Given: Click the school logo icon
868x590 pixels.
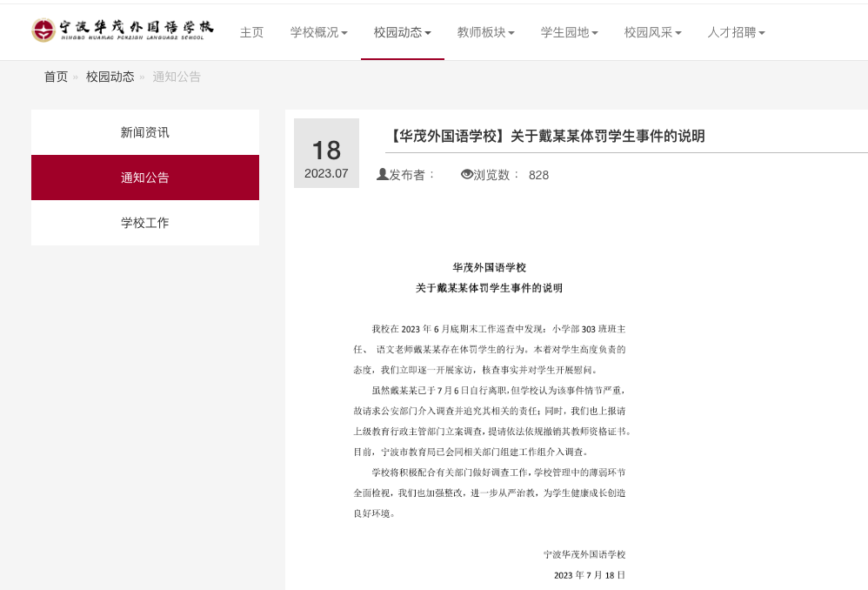Looking at the screenshot, I should [42, 29].
